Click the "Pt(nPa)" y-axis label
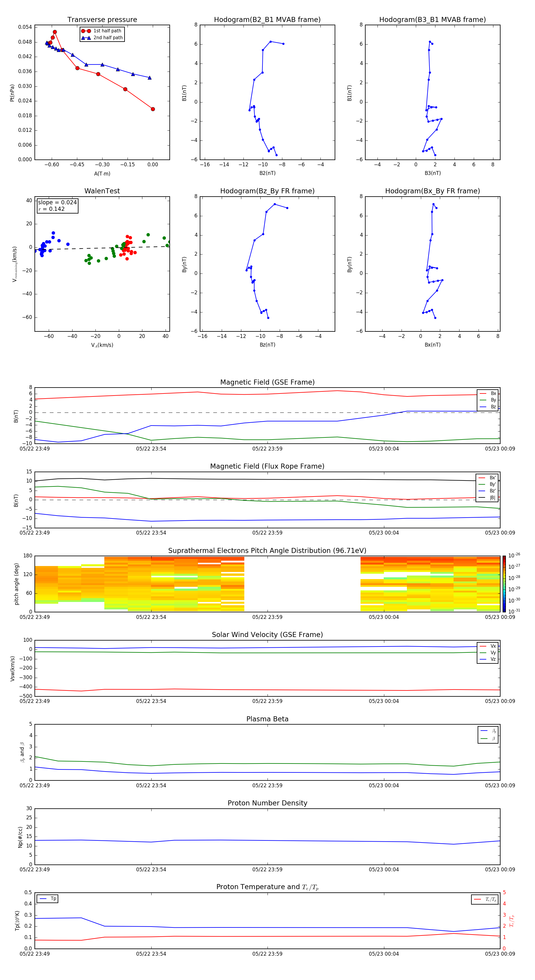535x980 pixels. coord(12,93)
